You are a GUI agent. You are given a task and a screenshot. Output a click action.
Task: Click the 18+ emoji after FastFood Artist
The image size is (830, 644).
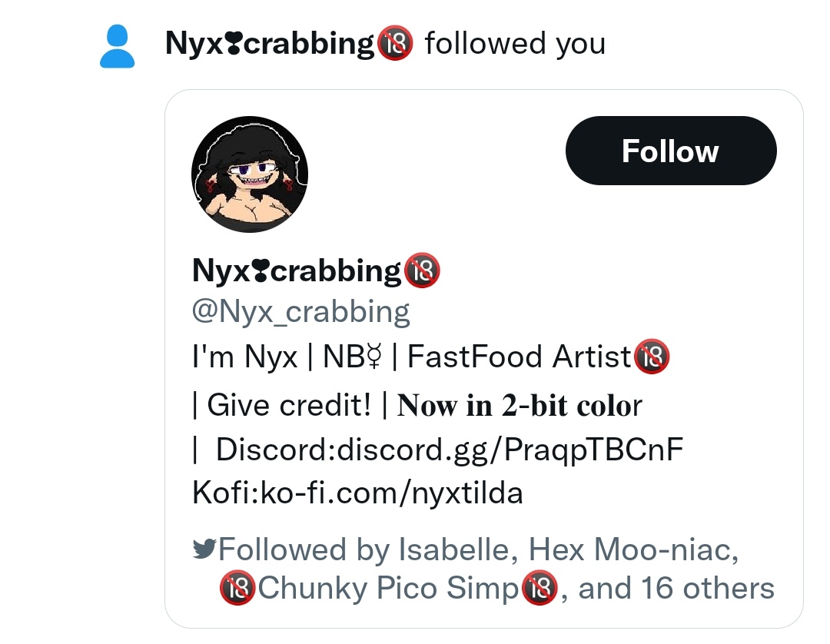click(652, 357)
